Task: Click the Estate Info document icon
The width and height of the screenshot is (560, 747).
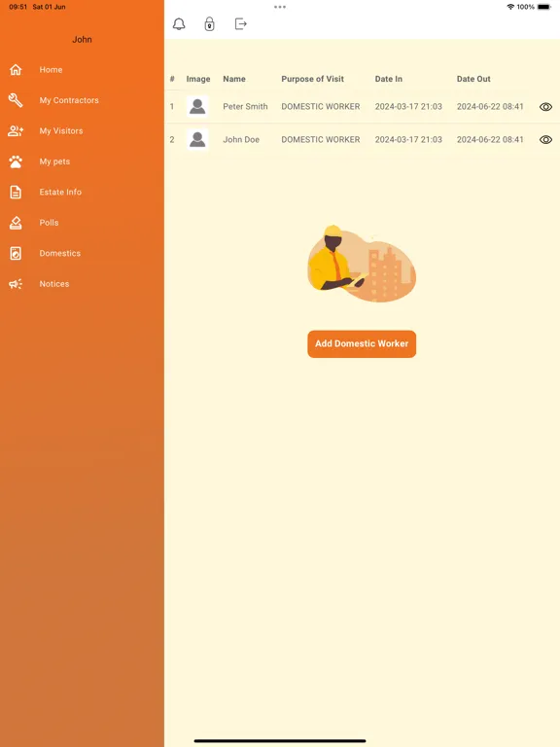Action: (16, 192)
